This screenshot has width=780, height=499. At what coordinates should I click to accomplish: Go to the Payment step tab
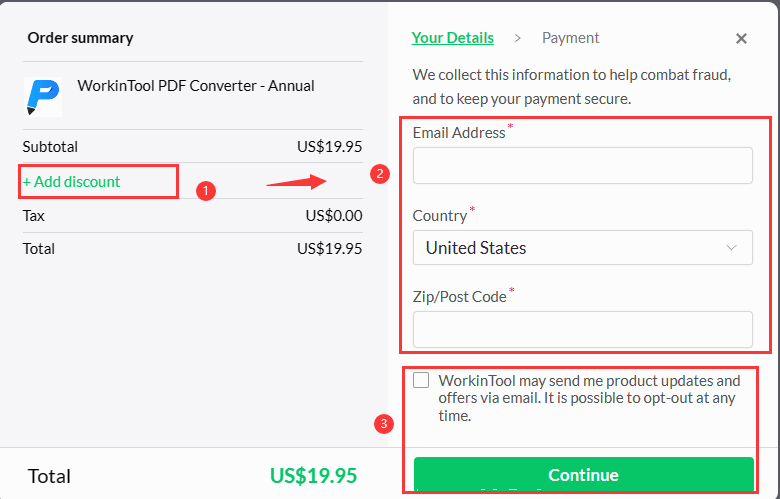[570, 38]
